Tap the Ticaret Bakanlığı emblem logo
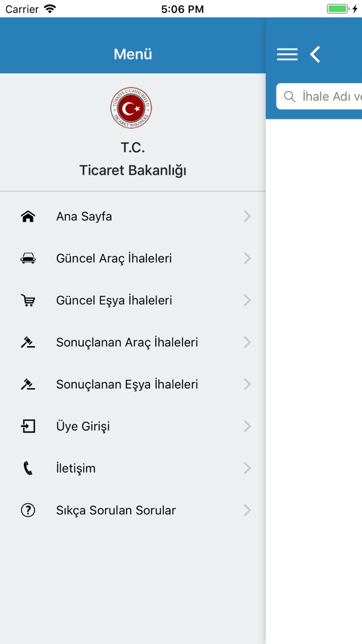 point(131,108)
